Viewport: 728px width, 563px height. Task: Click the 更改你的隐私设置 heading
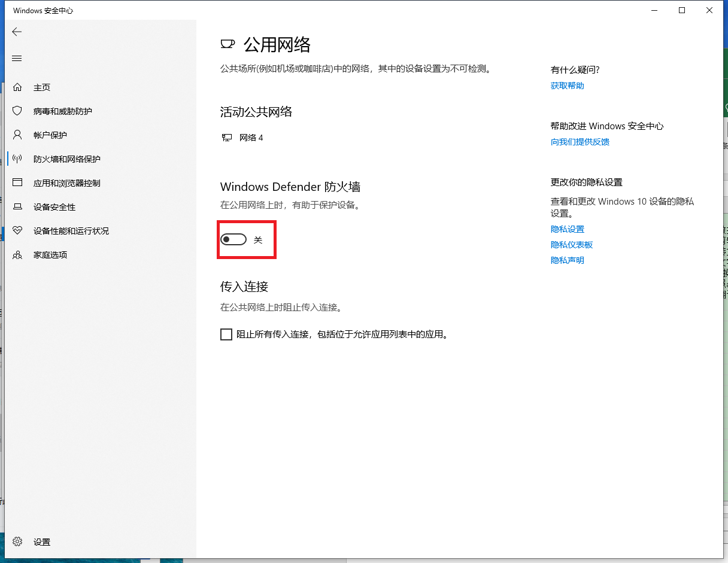pyautogui.click(x=587, y=182)
